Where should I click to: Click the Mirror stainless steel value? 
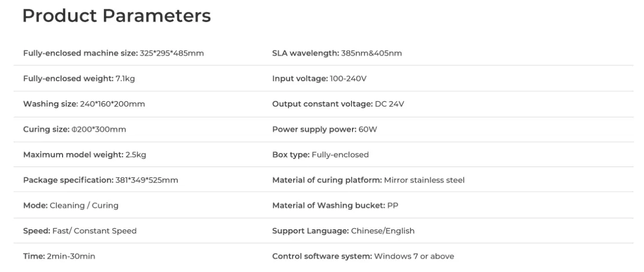(x=424, y=180)
